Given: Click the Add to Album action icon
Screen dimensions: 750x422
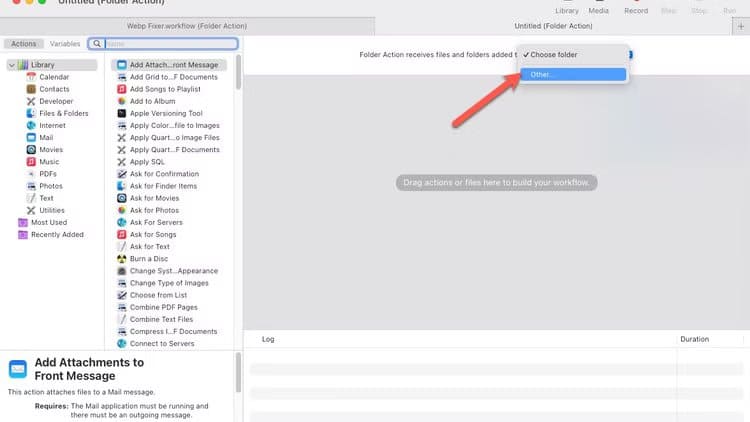Looking at the screenshot, I should click(x=122, y=101).
